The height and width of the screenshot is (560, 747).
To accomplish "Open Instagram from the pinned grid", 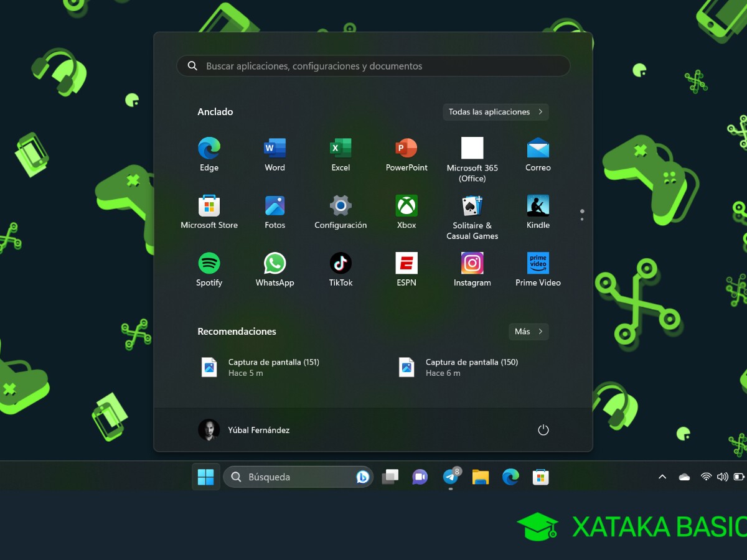I will (472, 264).
